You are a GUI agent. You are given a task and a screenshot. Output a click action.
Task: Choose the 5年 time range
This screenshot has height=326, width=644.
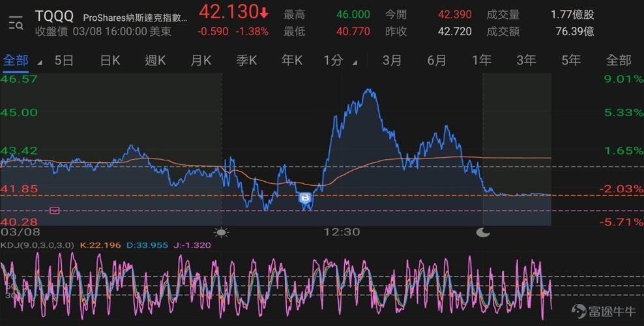coord(571,61)
